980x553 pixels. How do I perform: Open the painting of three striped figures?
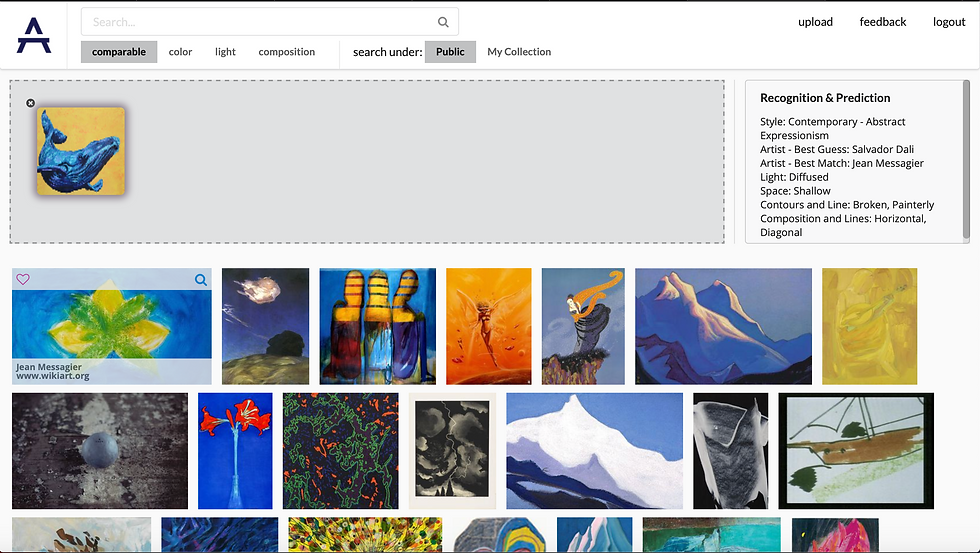[x=378, y=326]
